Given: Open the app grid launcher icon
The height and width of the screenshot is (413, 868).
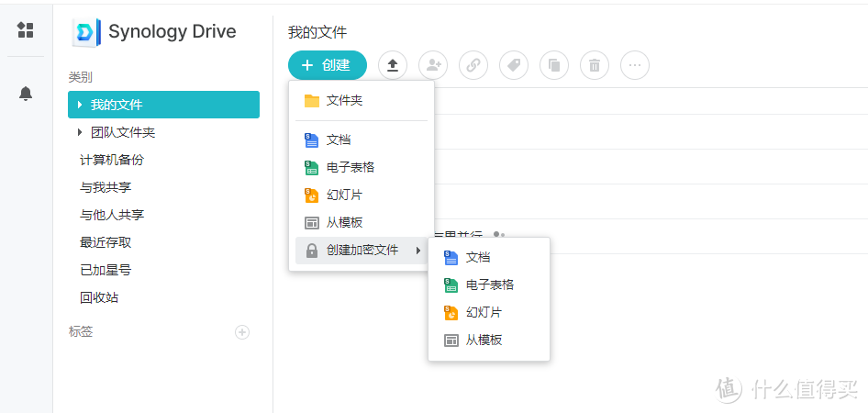Looking at the screenshot, I should pyautogui.click(x=26, y=30).
